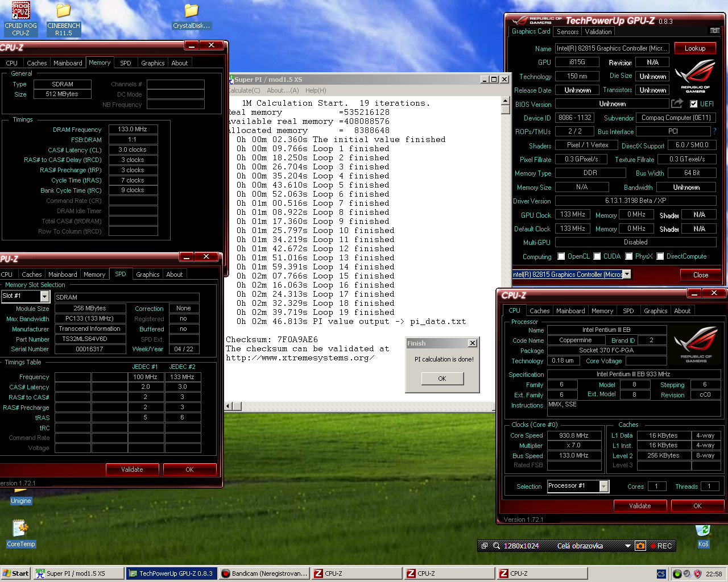Open the CINEBENCH R11.5 folder icon
The width and height of the screenshot is (728, 582).
point(64,19)
